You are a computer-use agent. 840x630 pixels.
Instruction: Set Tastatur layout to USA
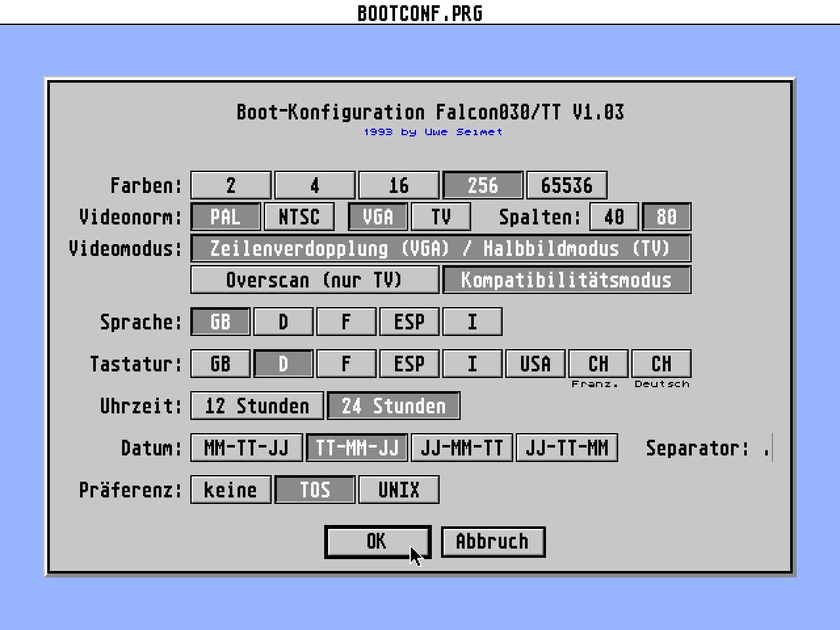(535, 364)
